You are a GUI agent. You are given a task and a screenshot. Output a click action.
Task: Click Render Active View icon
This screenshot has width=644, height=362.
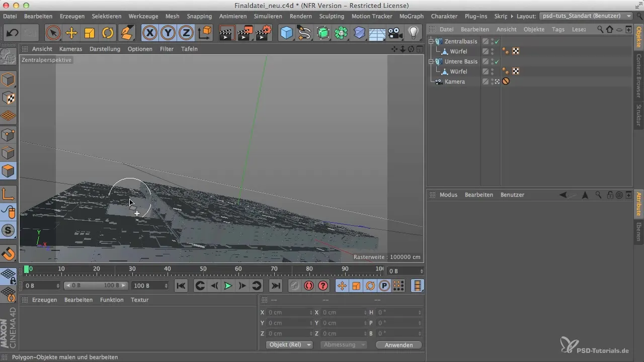[x=227, y=33]
